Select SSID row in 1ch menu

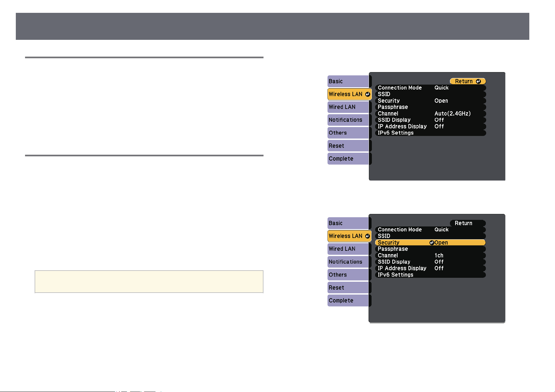coord(430,236)
